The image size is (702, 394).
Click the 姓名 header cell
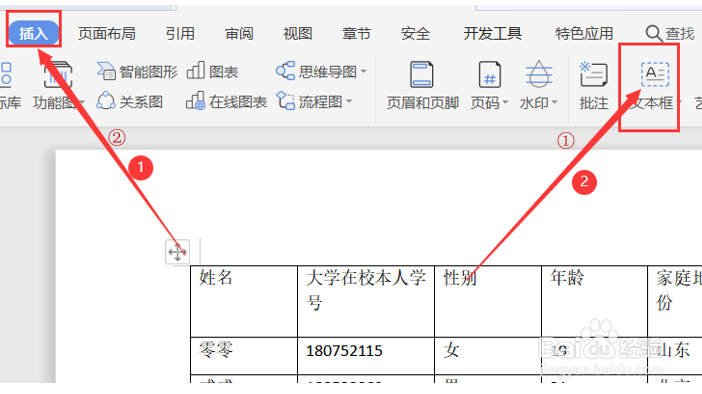point(244,301)
